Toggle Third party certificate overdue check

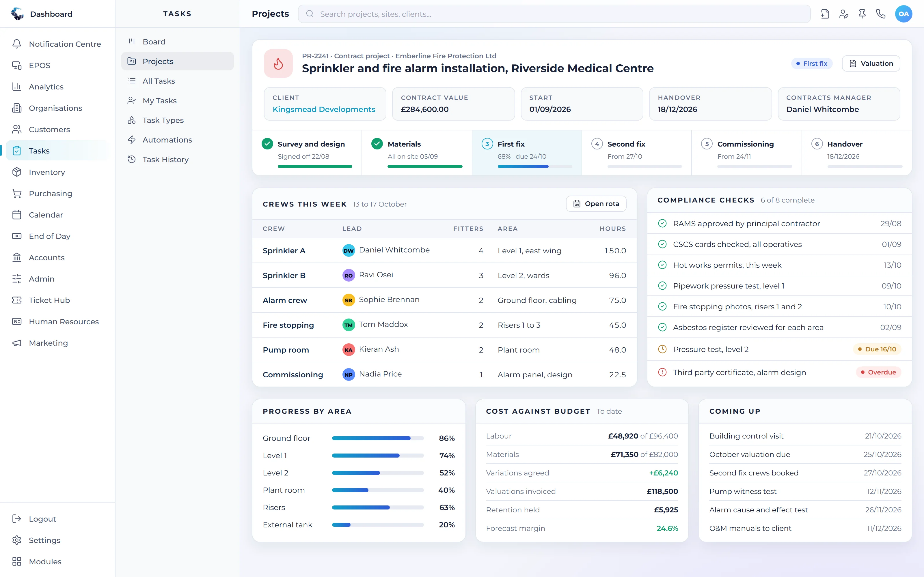[662, 372]
